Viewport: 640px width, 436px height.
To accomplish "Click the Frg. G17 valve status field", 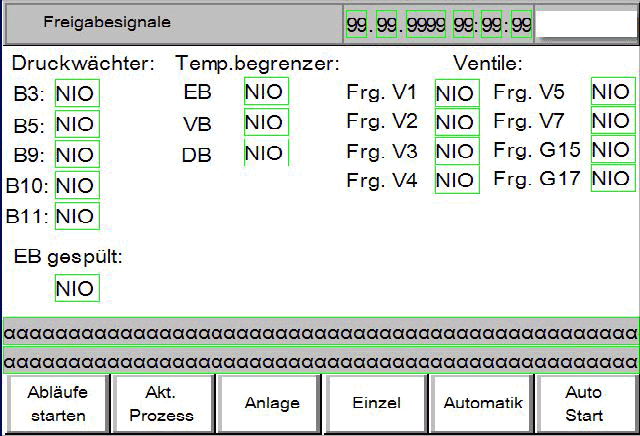I will 611,178.
